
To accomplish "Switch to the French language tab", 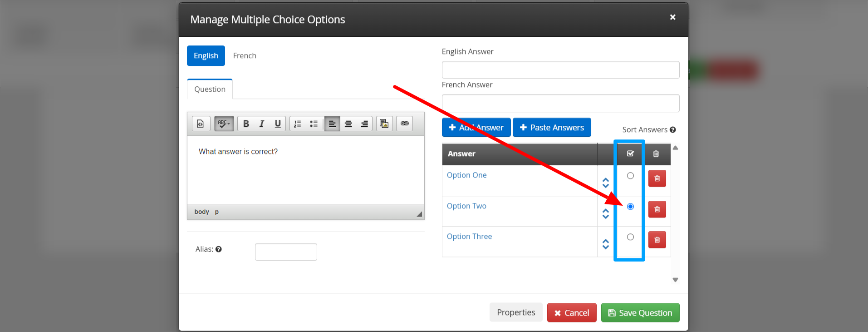I will [245, 56].
